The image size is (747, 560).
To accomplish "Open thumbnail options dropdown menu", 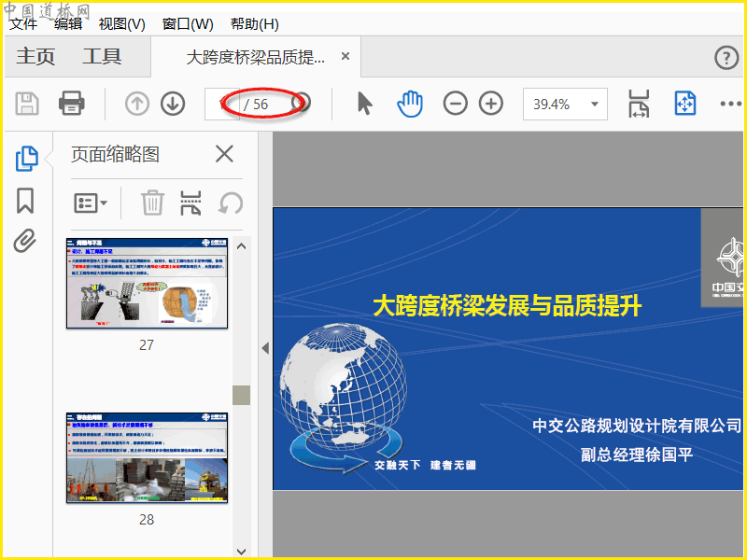I will pyautogui.click(x=91, y=203).
